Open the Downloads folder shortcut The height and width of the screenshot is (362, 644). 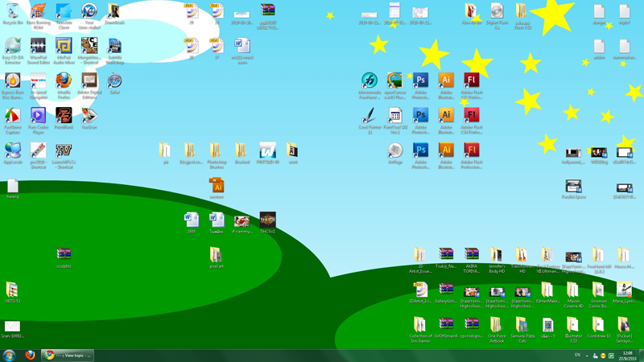click(114, 14)
